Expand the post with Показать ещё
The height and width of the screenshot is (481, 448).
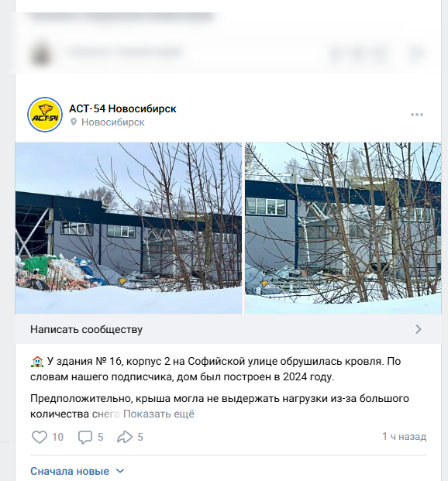coord(159,414)
